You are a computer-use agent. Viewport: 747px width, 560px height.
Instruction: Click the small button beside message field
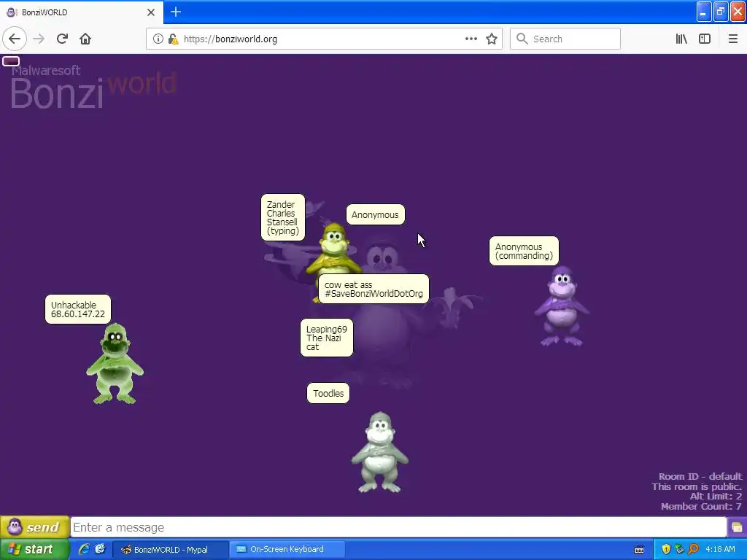737,527
